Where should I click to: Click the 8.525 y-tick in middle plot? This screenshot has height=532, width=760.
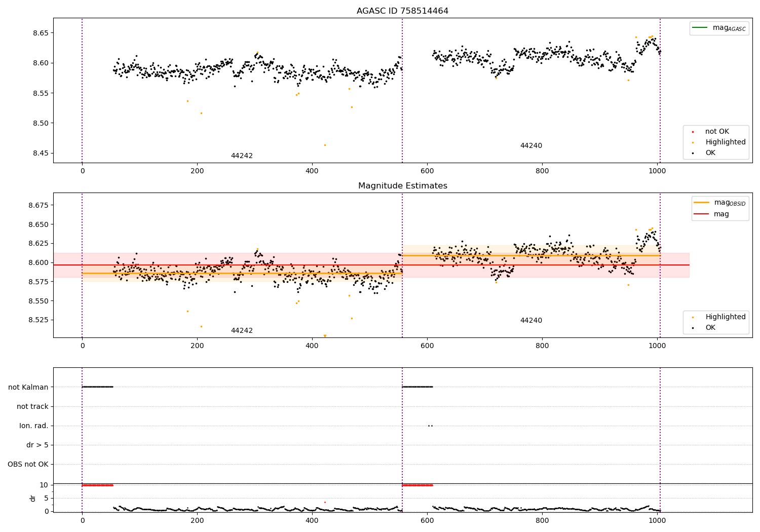pyautogui.click(x=39, y=320)
